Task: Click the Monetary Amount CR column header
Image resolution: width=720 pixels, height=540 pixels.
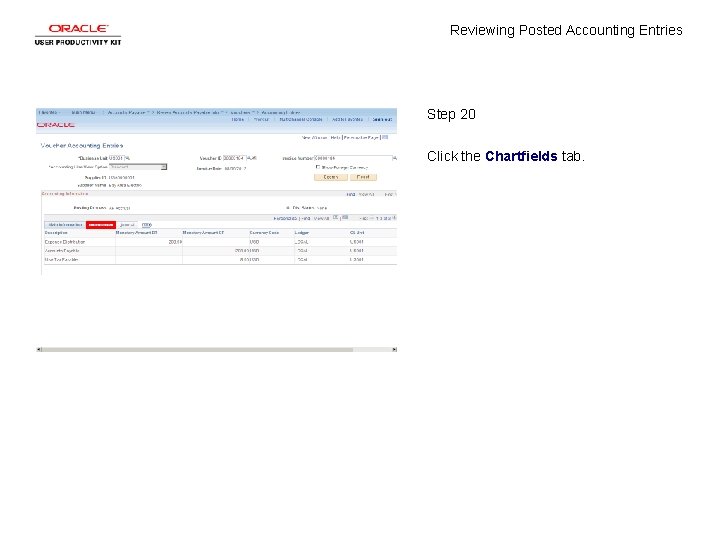Action: point(203,233)
